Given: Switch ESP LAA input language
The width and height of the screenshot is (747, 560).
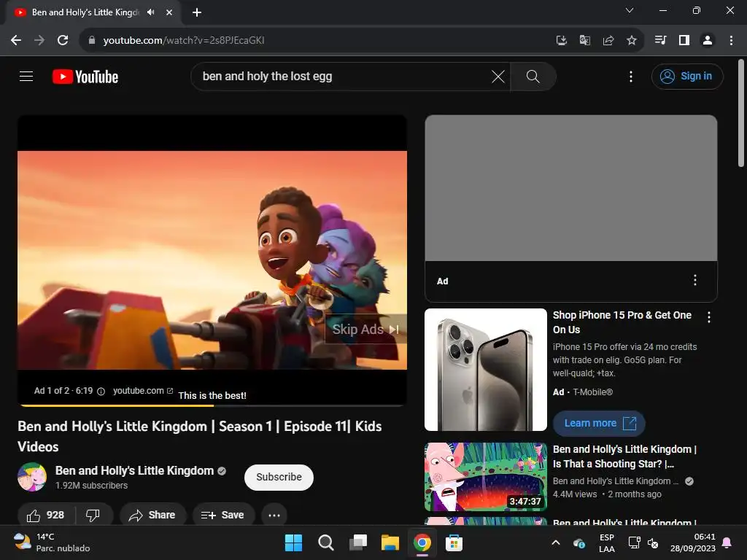Looking at the screenshot, I should click(x=606, y=542).
